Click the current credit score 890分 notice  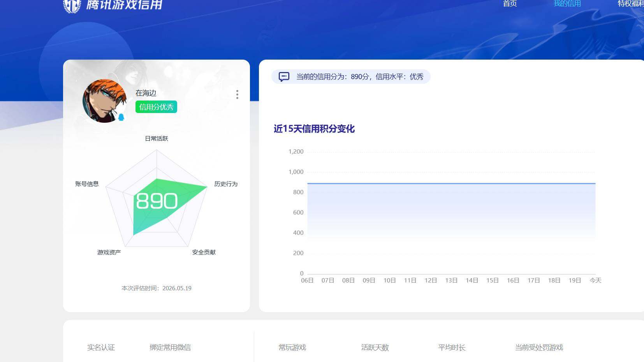pyautogui.click(x=351, y=77)
